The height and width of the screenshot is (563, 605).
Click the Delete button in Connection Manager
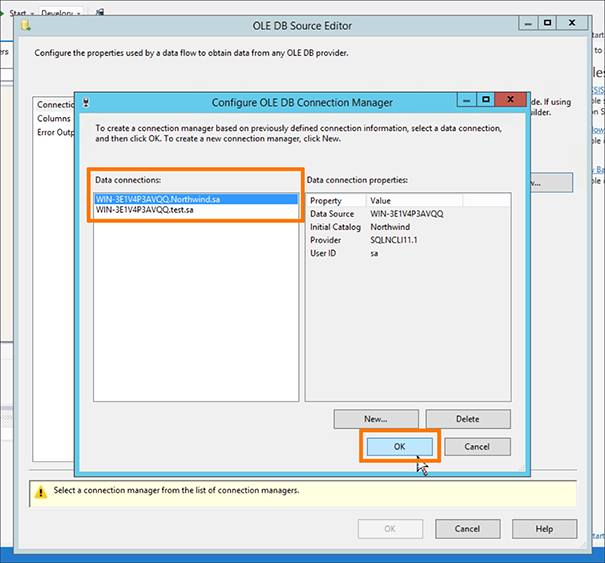tap(468, 419)
